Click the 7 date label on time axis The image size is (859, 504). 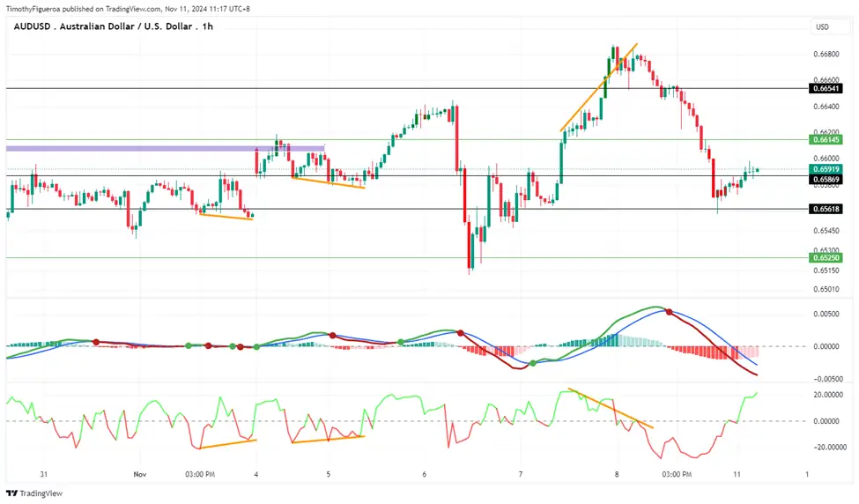click(521, 474)
